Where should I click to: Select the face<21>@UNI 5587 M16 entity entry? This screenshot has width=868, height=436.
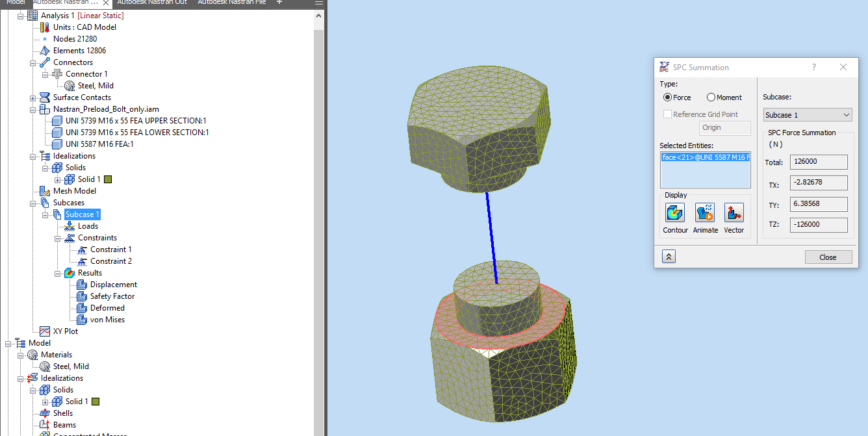[x=705, y=157]
